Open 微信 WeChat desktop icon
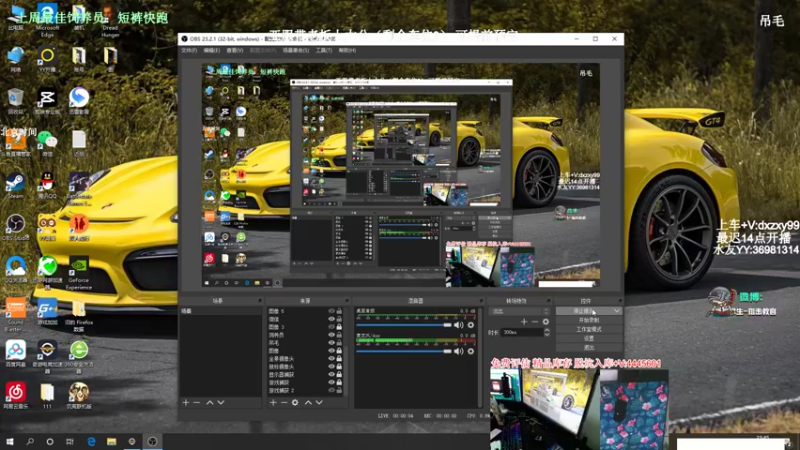800x450 pixels. tap(47, 143)
